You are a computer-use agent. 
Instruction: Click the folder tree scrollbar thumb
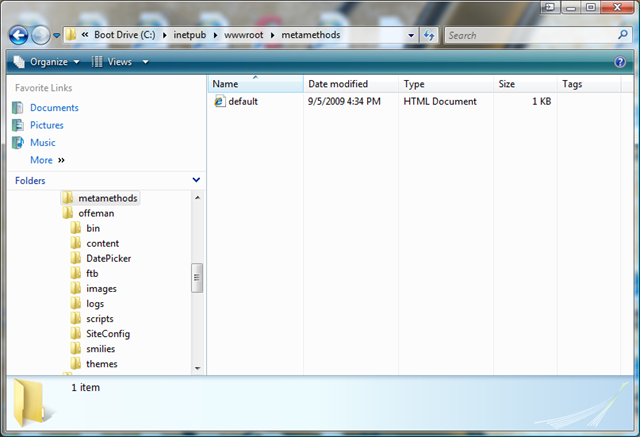coord(197,278)
